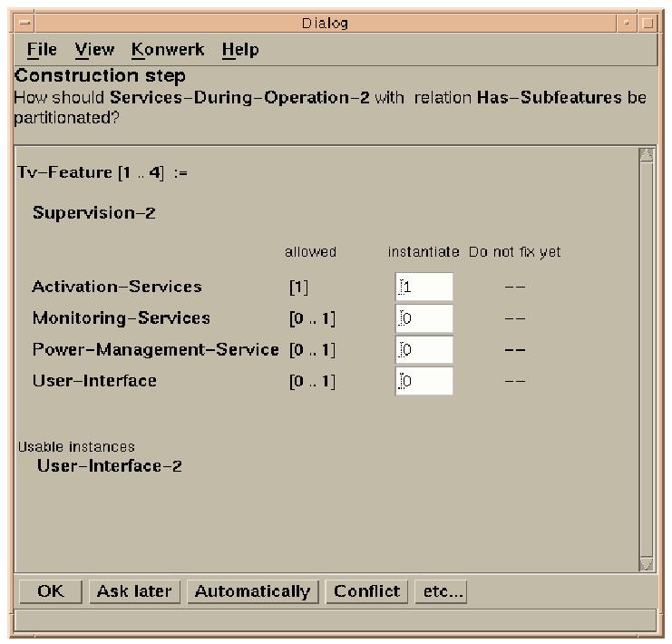Screen dimensions: 672x644
Task: Click the title bar maximize icon
Action: [x=648, y=23]
